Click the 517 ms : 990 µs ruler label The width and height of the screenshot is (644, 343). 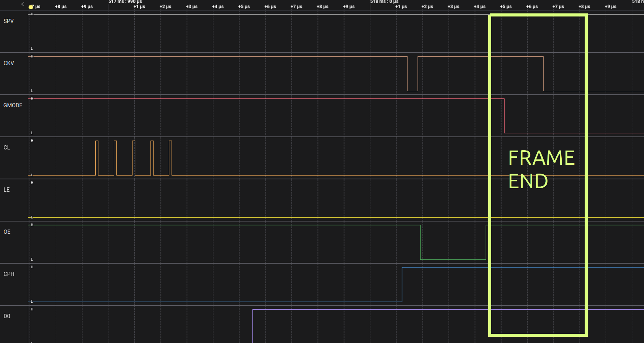point(125,2)
